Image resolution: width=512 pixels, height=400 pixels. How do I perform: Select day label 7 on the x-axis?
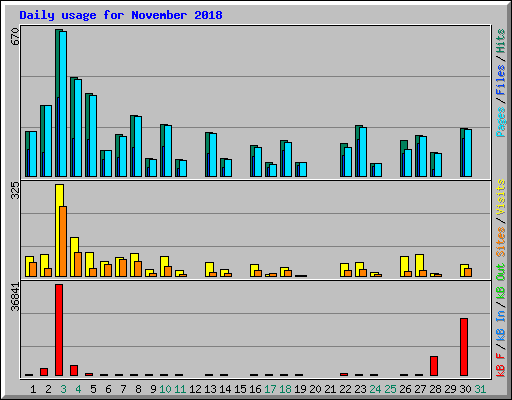coord(123,389)
